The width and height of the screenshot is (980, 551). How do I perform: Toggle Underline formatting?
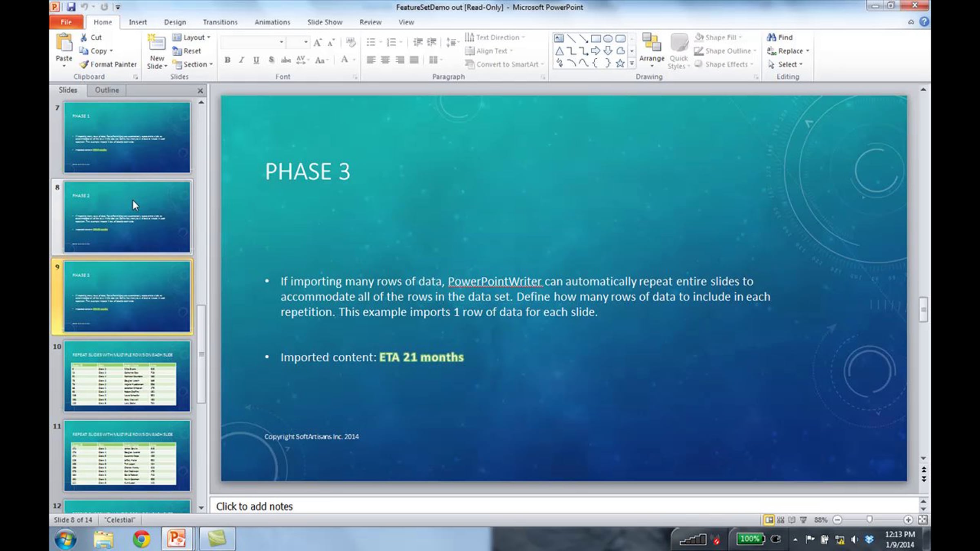(256, 60)
